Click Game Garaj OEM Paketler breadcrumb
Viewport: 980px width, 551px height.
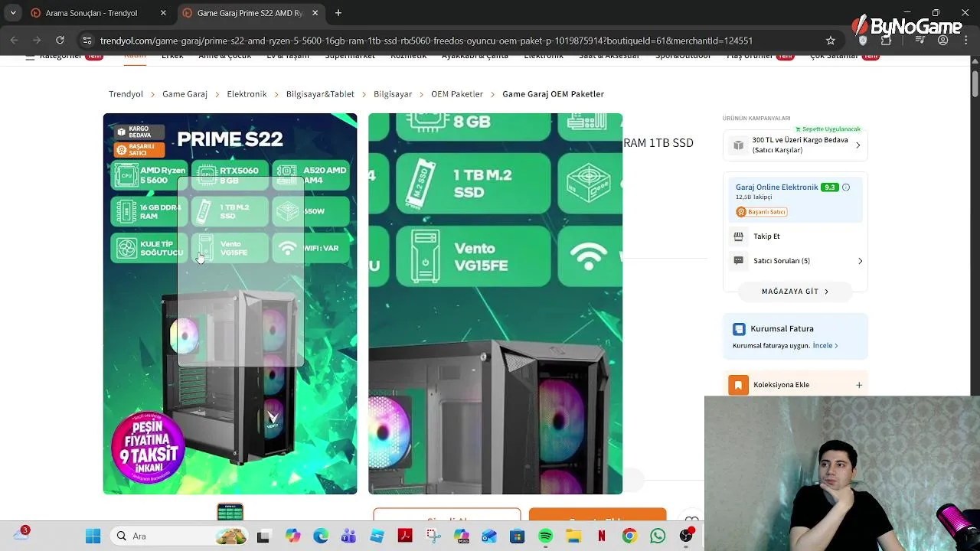coord(553,94)
